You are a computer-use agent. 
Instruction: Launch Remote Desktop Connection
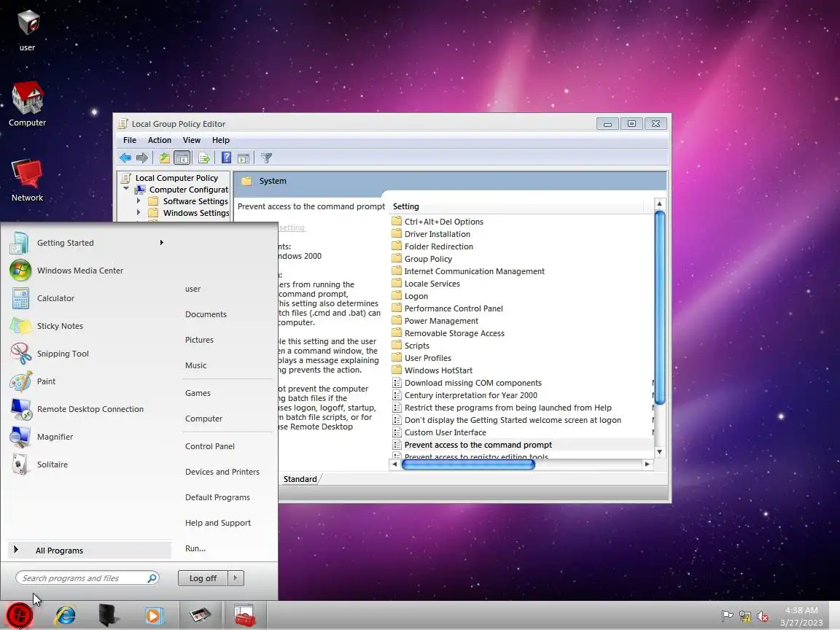coord(90,409)
